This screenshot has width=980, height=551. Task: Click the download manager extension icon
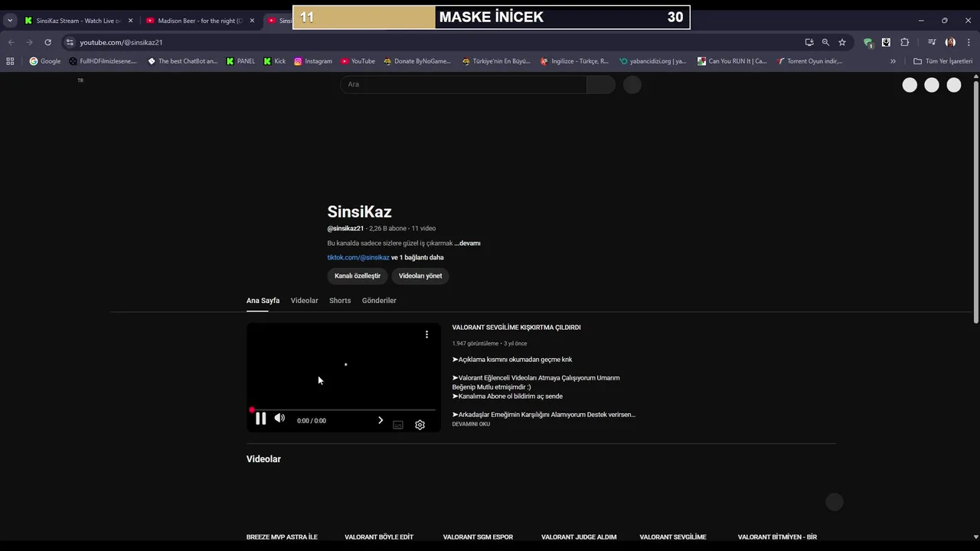[886, 42]
